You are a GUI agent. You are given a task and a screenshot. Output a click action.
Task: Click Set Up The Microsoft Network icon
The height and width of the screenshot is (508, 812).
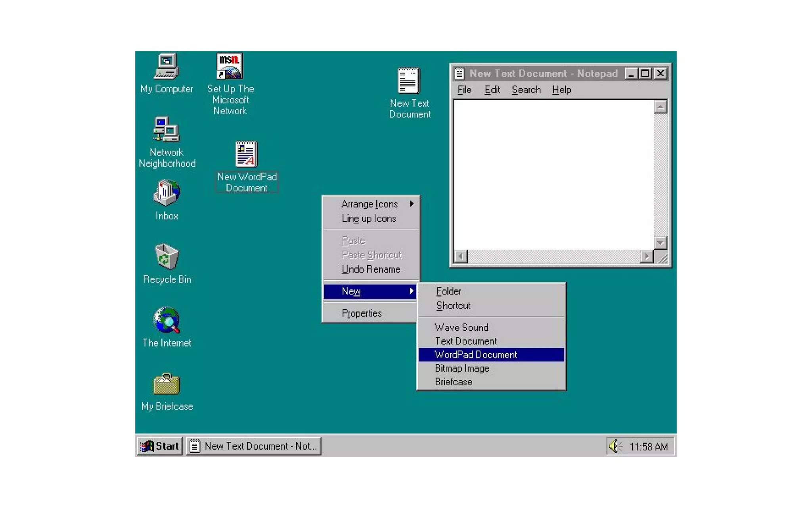click(x=230, y=67)
